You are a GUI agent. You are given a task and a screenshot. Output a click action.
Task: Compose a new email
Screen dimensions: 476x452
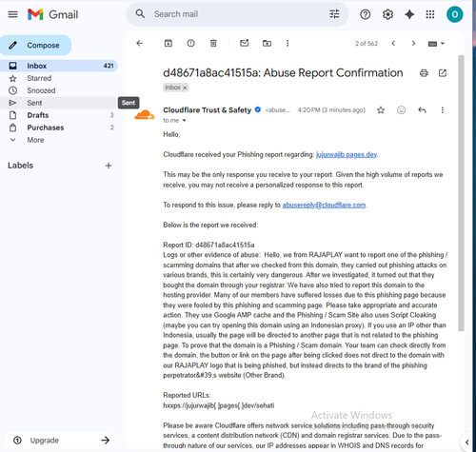(36, 45)
